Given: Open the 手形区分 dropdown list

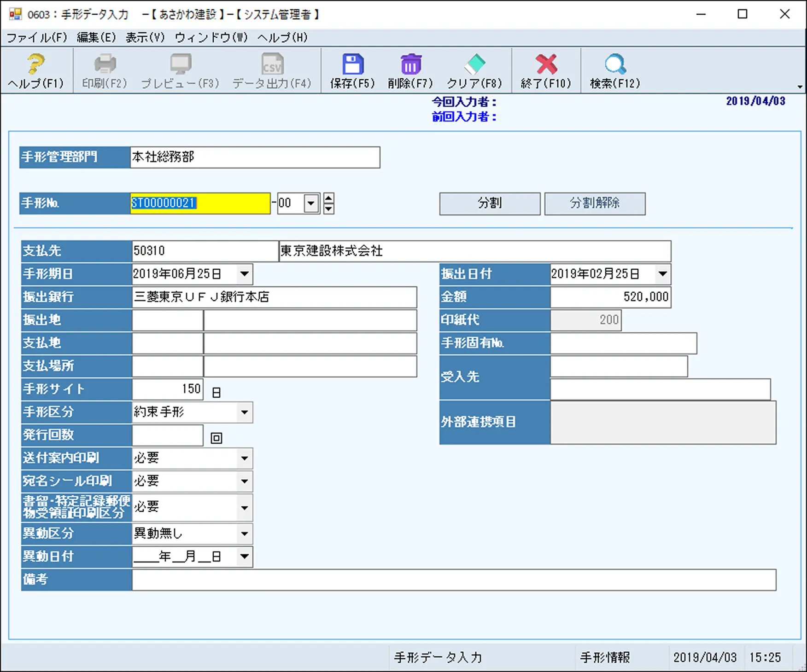Looking at the screenshot, I should tap(245, 412).
